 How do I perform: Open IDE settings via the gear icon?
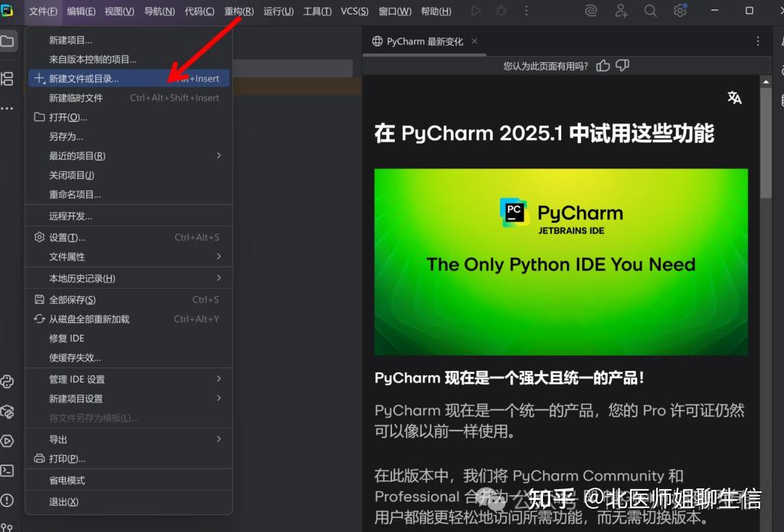tap(680, 11)
